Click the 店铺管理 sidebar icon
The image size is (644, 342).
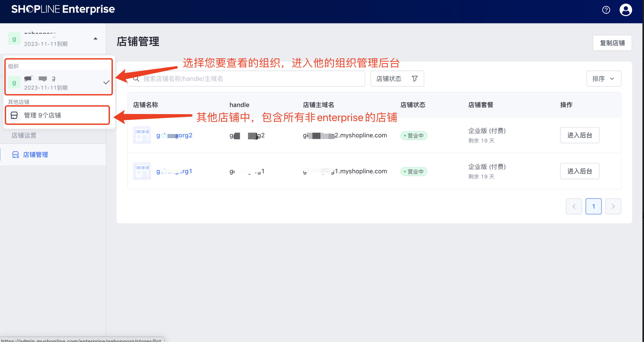pyautogui.click(x=16, y=155)
